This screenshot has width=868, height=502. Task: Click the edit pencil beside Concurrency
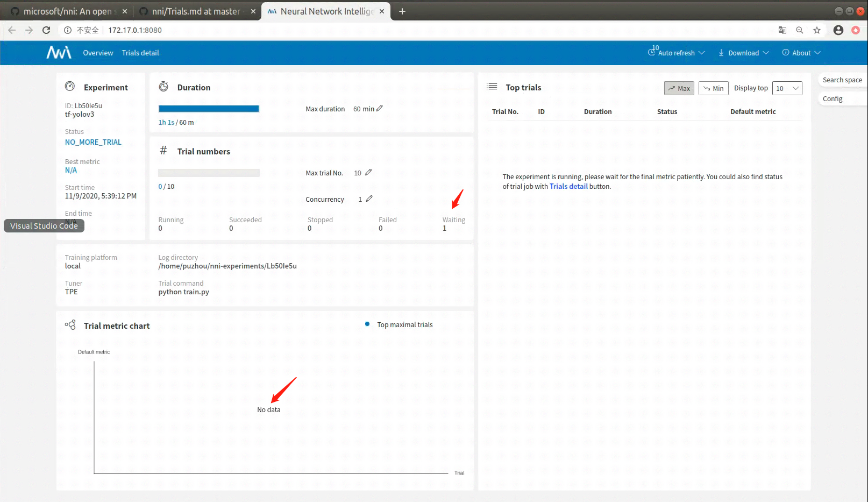tap(370, 199)
